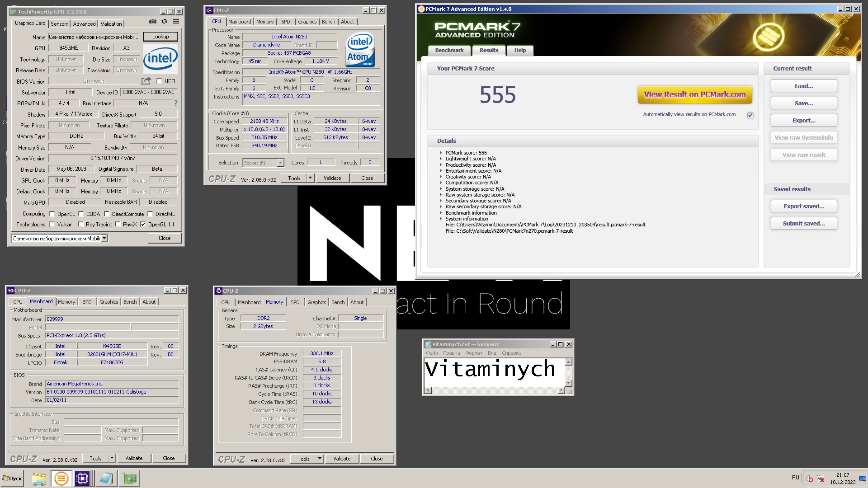Expand the Benchmark information detail
Image resolution: width=868 pixels, height=488 pixels.
tap(441, 213)
